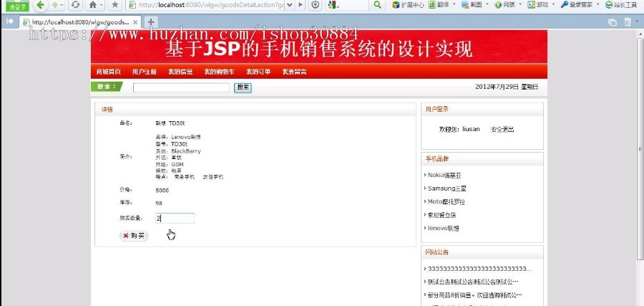Click the green magnifier search icon
644x306 pixels.
coord(377,5)
